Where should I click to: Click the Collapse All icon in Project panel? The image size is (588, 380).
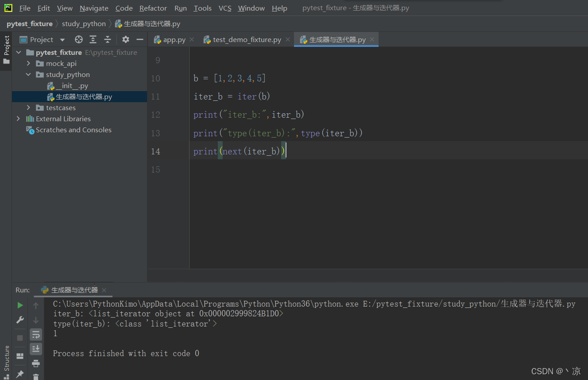108,39
